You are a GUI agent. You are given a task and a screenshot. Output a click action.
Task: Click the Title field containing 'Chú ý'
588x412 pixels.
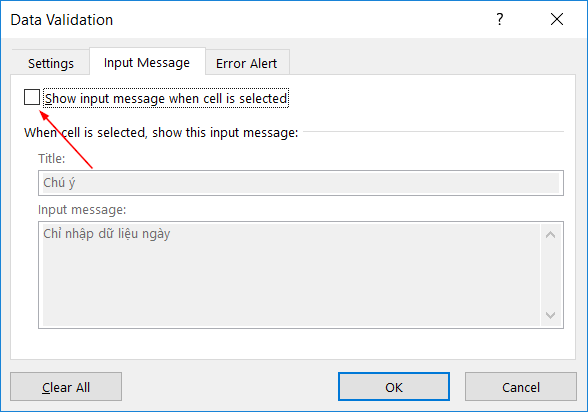[301, 183]
